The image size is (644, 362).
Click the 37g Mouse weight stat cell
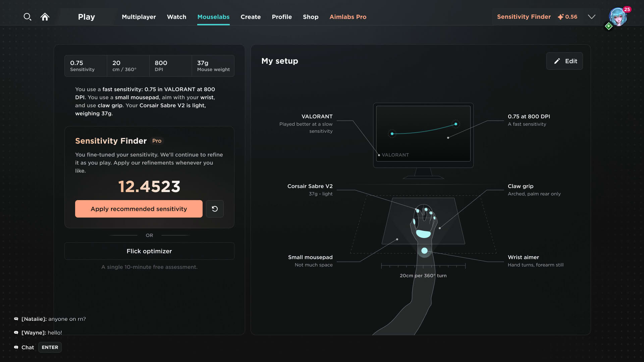[x=213, y=66]
